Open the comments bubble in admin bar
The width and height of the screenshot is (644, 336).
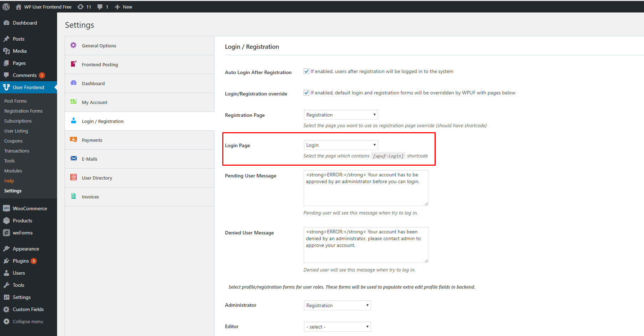coord(100,7)
